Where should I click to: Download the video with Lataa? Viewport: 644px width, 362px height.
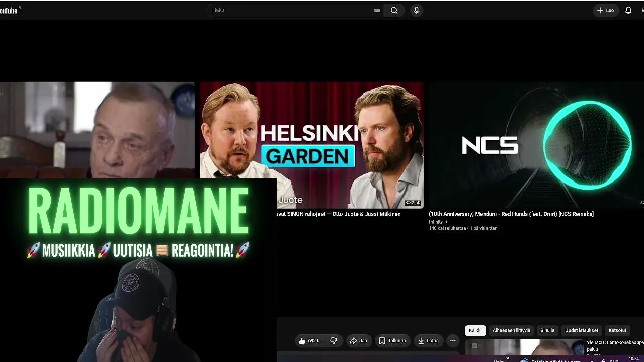(x=428, y=341)
